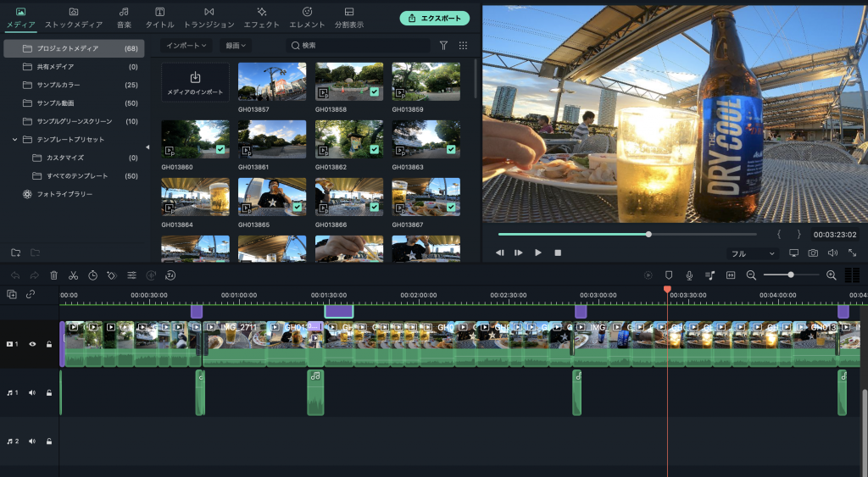This screenshot has width=868, height=477.
Task: Toggle lock on video track 1
Action: [x=49, y=344]
